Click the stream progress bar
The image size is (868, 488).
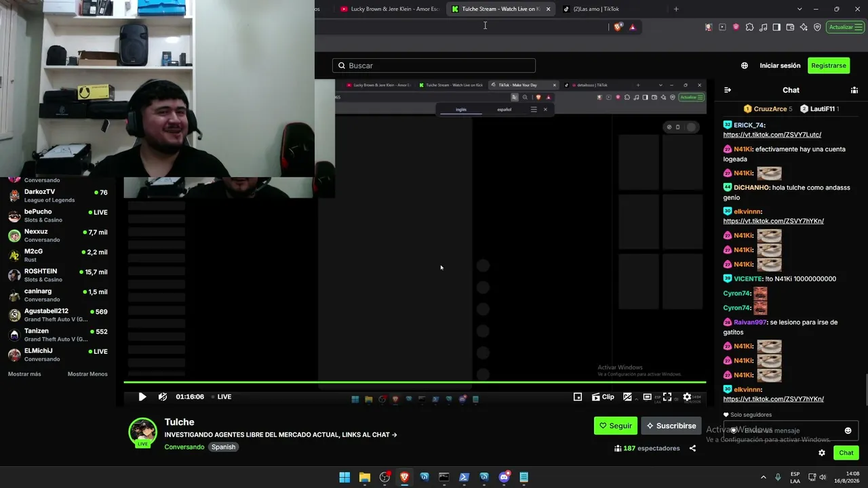point(414,382)
